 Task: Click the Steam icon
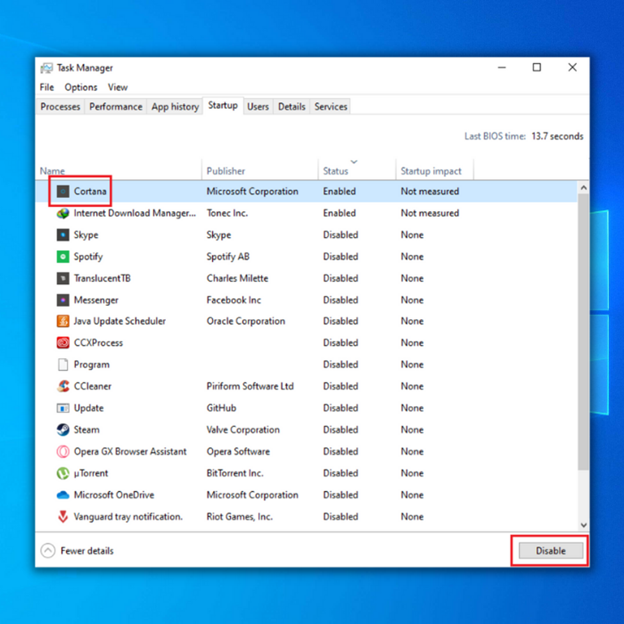click(62, 429)
